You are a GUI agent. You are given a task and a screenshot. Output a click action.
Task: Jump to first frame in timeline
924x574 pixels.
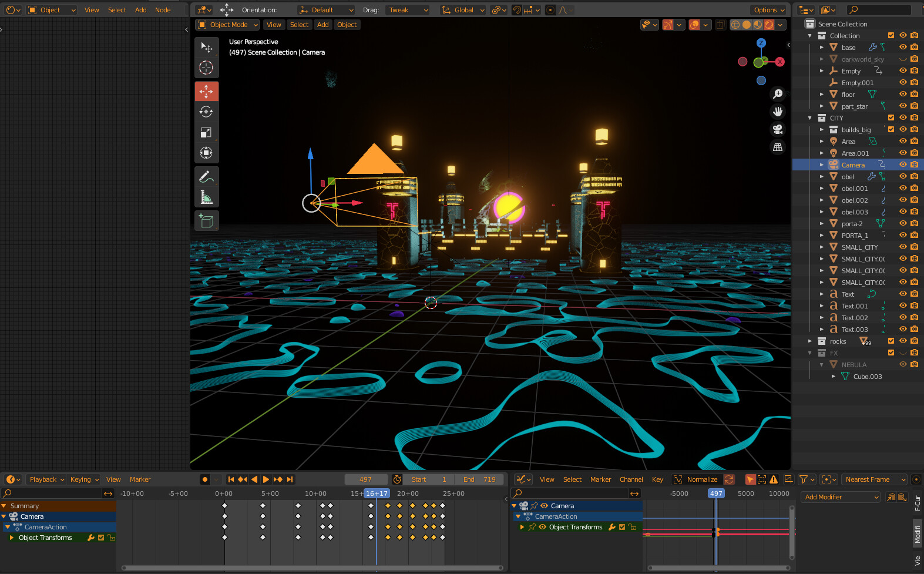pyautogui.click(x=231, y=479)
